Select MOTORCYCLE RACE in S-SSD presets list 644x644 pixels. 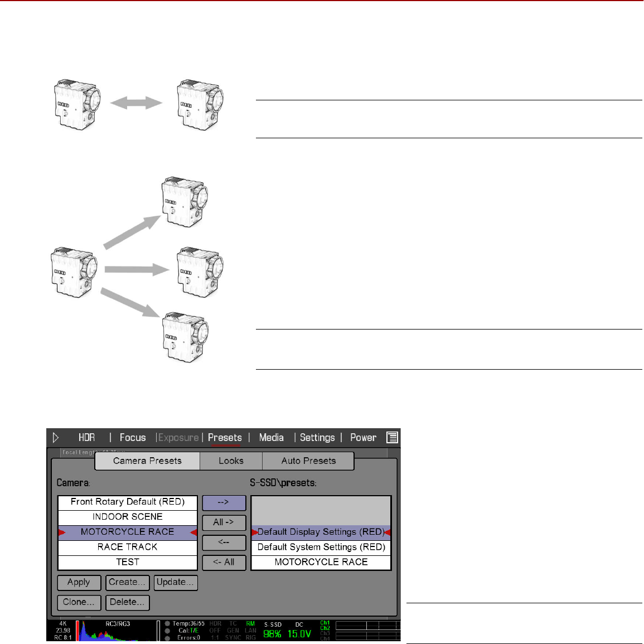tap(321, 562)
